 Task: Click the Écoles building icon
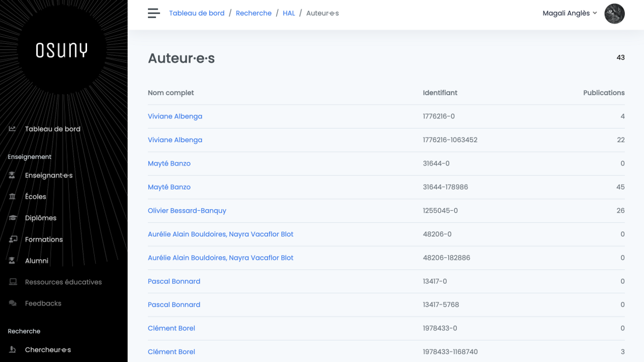(x=13, y=197)
